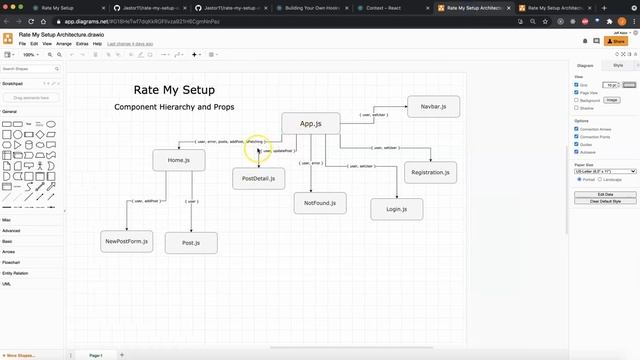Click the zoom out magnifier in toolbar

(x=59, y=55)
